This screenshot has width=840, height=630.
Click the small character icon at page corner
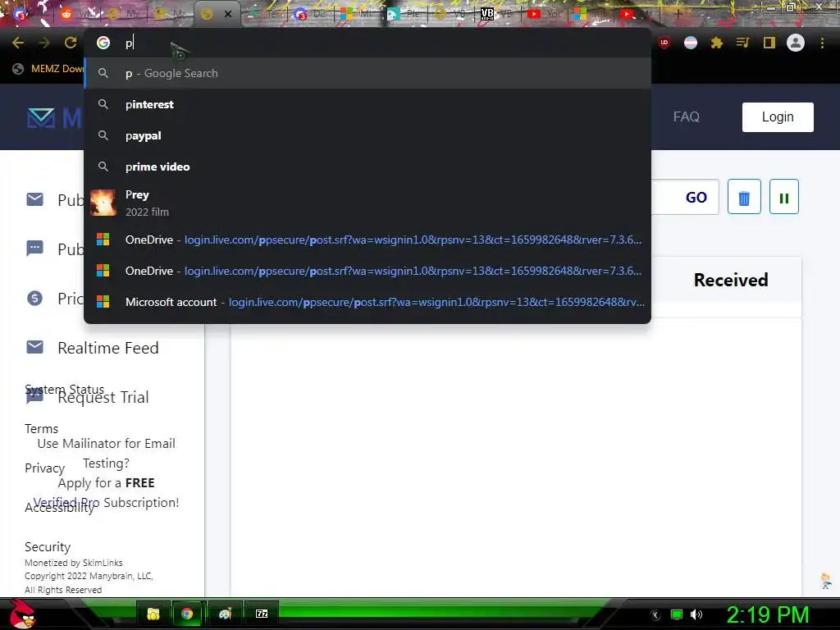click(x=826, y=581)
